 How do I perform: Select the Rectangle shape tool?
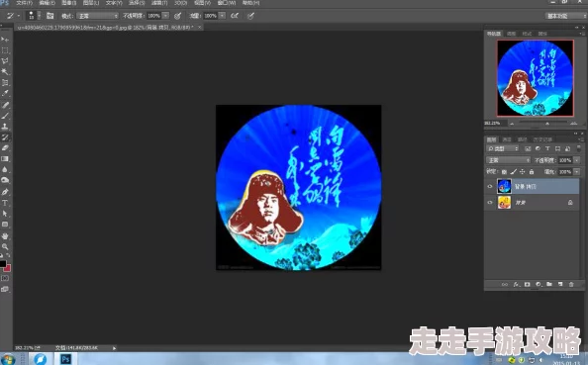click(x=5, y=225)
